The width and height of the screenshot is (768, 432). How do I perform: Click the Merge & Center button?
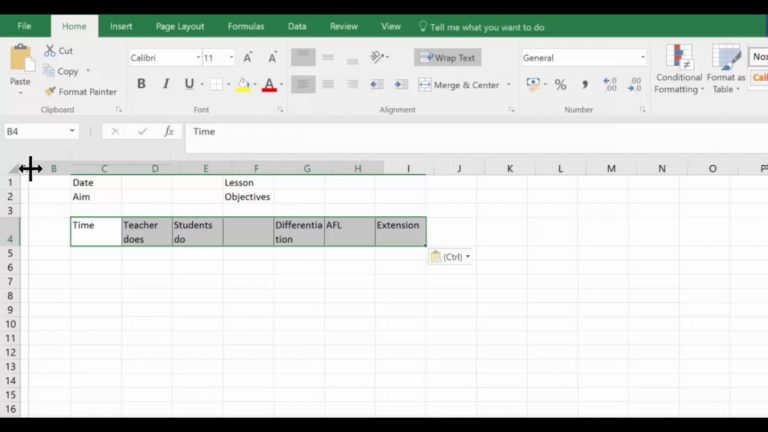pos(458,85)
